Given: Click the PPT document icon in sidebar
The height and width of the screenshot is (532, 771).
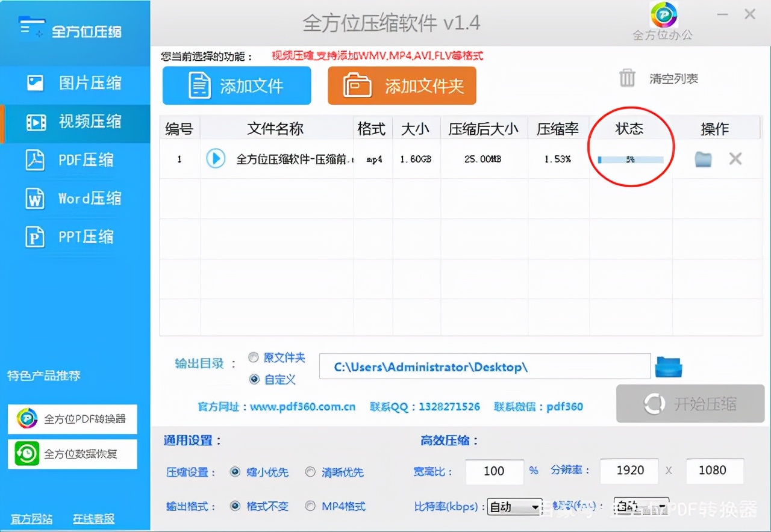Looking at the screenshot, I should click(35, 237).
